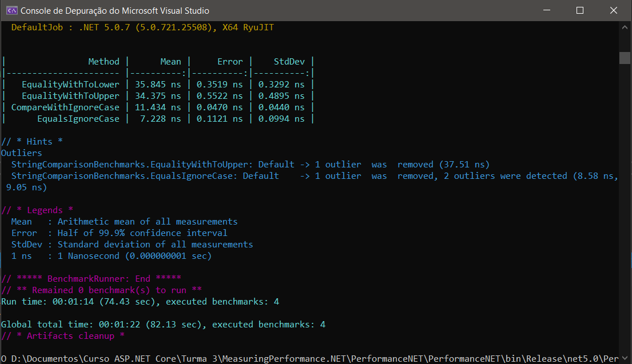Click the 'DefaultJob : .NET 5.0.7' line
The width and height of the screenshot is (632, 364).
pyautogui.click(x=142, y=27)
